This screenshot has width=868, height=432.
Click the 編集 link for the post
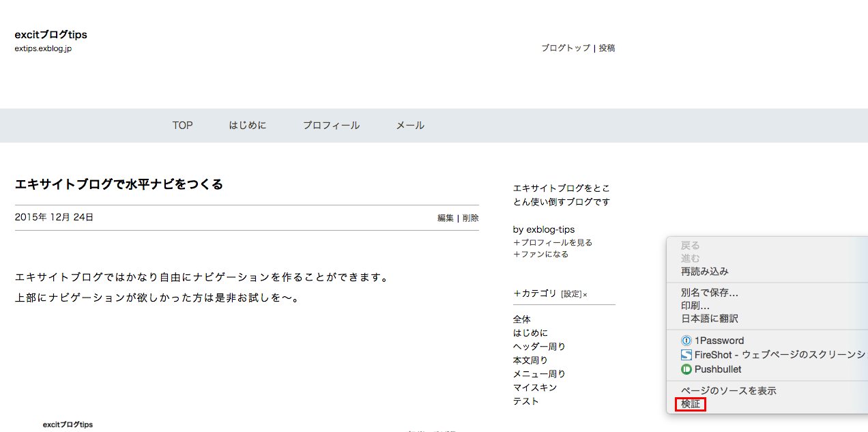tap(446, 218)
